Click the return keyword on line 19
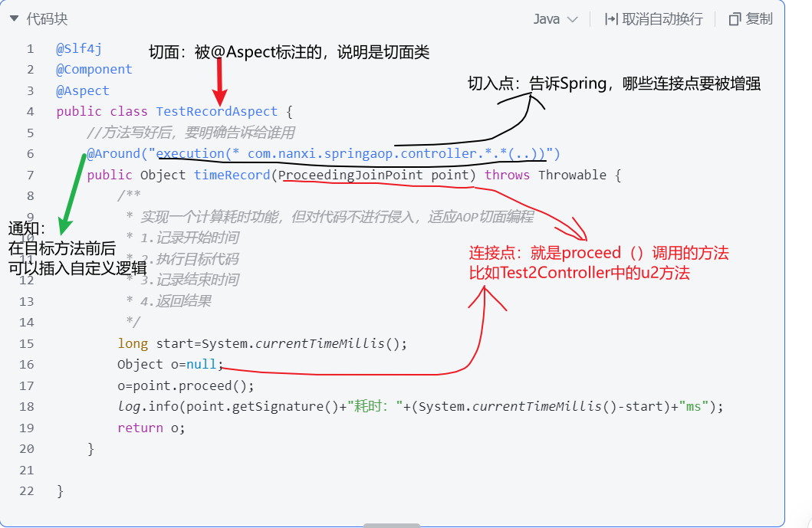 click(140, 428)
